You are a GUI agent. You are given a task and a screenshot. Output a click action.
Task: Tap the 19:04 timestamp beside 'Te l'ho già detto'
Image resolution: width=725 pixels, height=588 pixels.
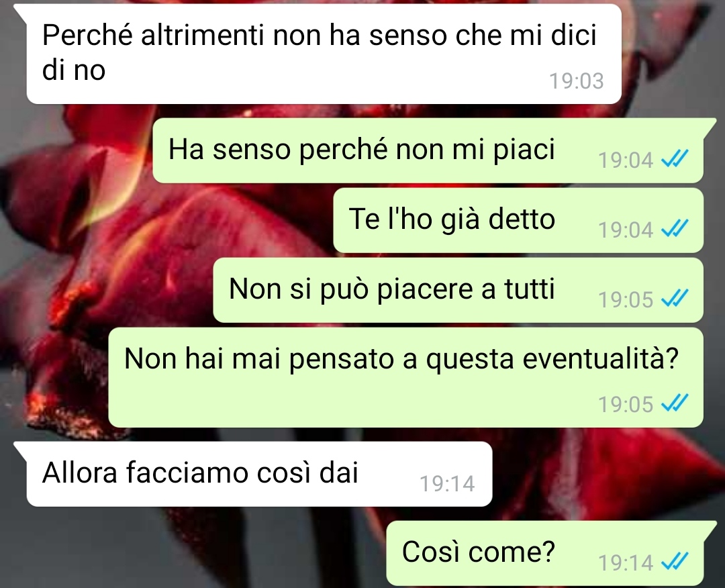tap(626, 230)
